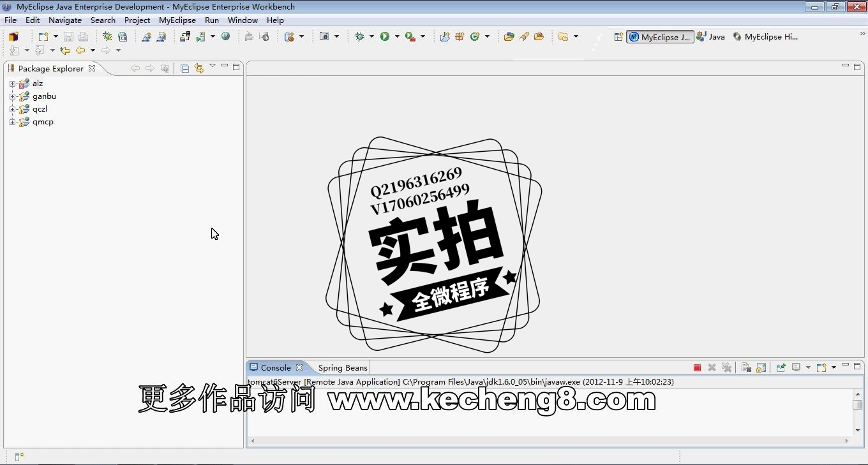Image resolution: width=868 pixels, height=465 pixels.
Task: Click the camera capture icon
Action: (324, 36)
